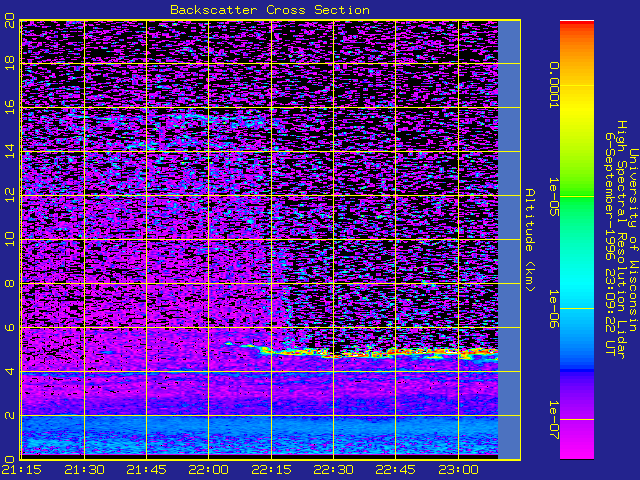Click the 6 km altitude label

[9, 327]
